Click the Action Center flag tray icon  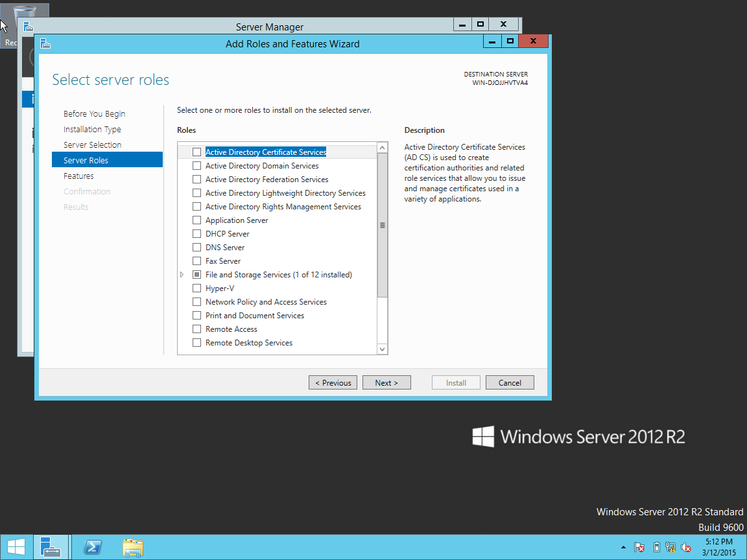639,547
